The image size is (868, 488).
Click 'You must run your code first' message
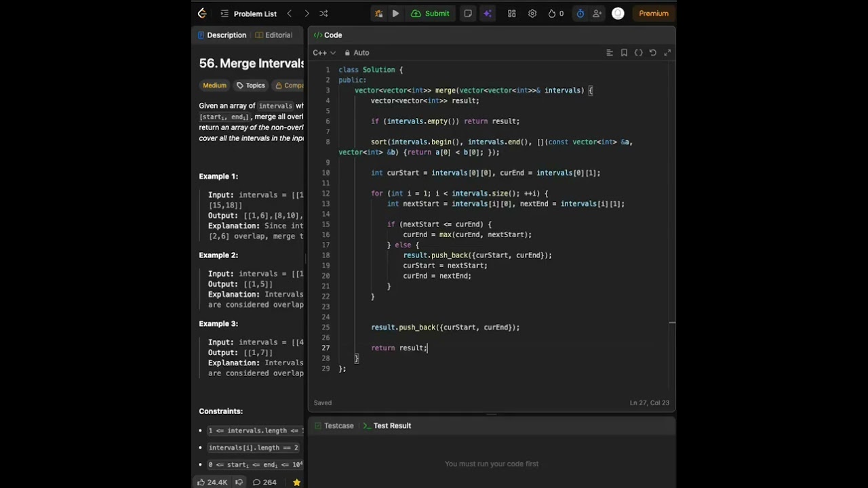click(492, 464)
